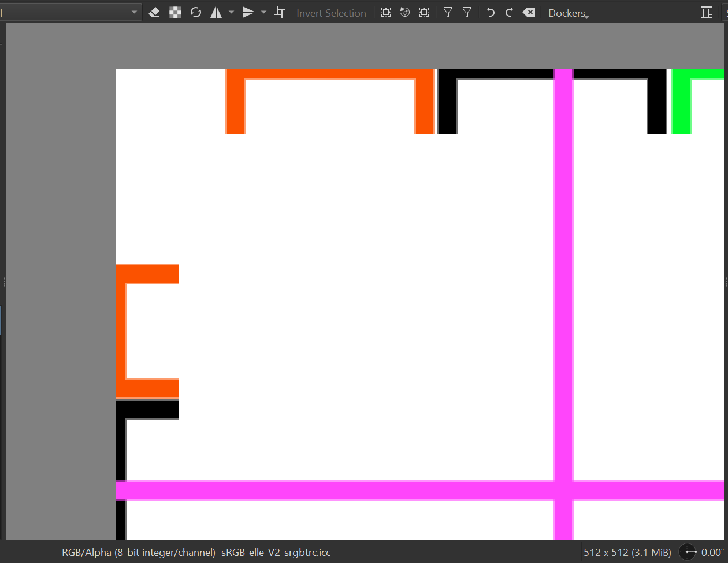Click the second filter funnel icon

tap(467, 12)
